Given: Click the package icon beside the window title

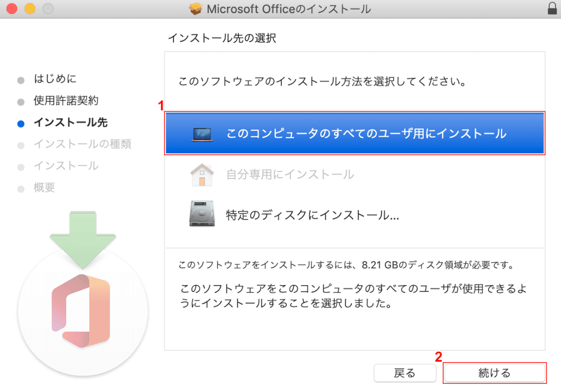Looking at the screenshot, I should coord(196,9).
